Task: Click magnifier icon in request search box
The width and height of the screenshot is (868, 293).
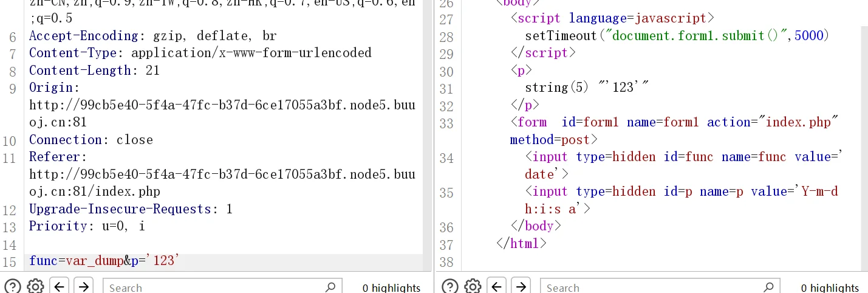Action: pyautogui.click(x=330, y=287)
